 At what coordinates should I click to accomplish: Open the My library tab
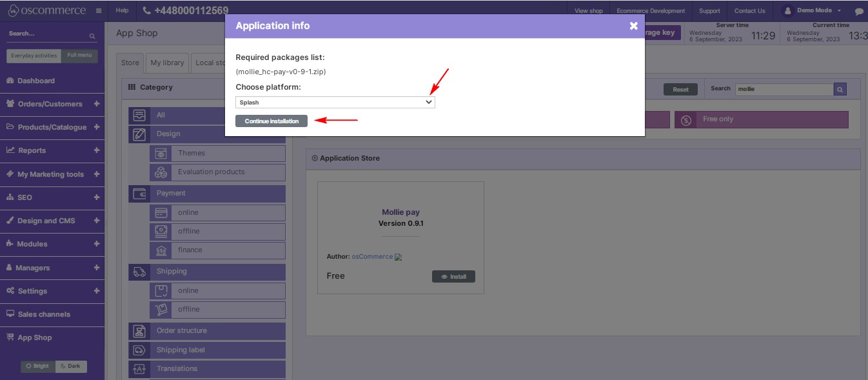(x=167, y=63)
